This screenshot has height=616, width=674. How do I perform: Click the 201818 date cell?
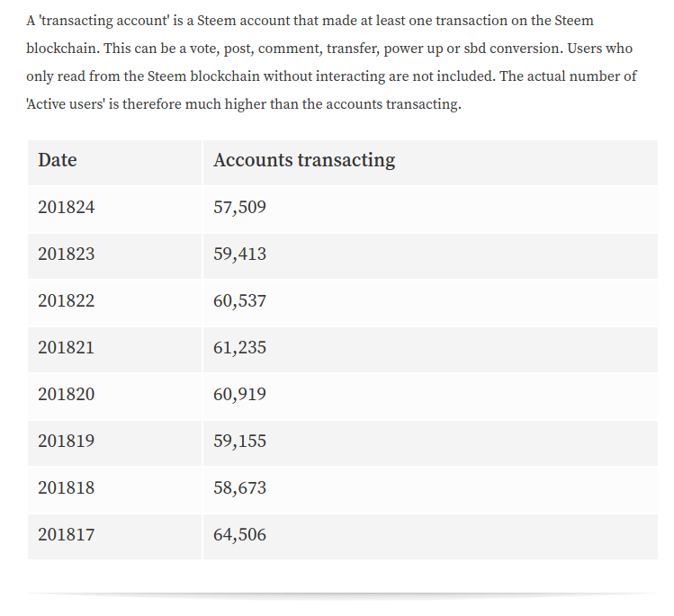pyautogui.click(x=115, y=490)
